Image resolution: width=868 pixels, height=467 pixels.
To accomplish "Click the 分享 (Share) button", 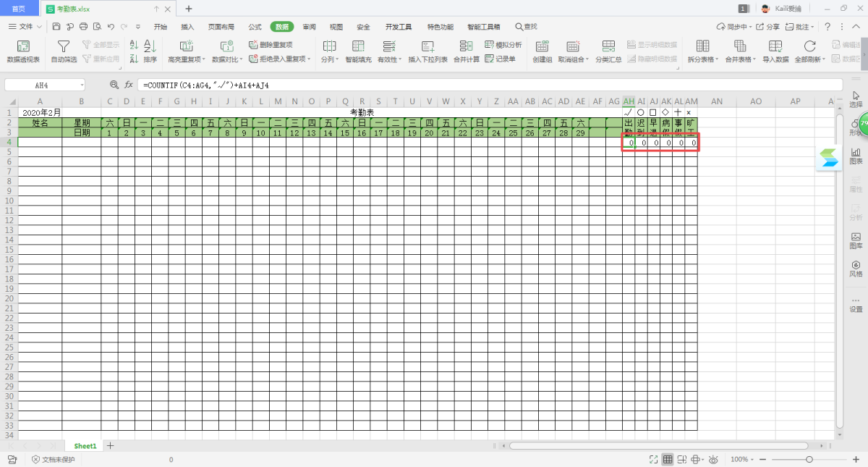I will [769, 27].
